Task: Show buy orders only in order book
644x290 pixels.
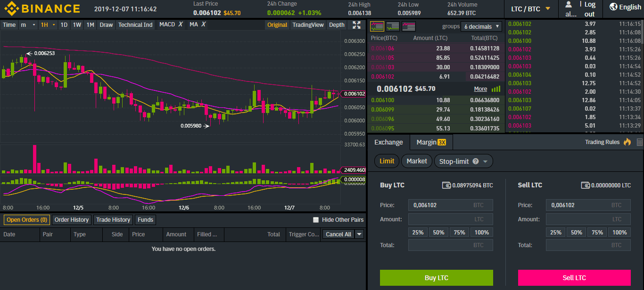Action: [x=393, y=26]
